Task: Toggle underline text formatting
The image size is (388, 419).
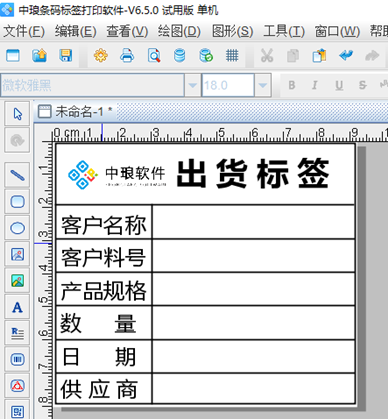Action: tap(339, 85)
